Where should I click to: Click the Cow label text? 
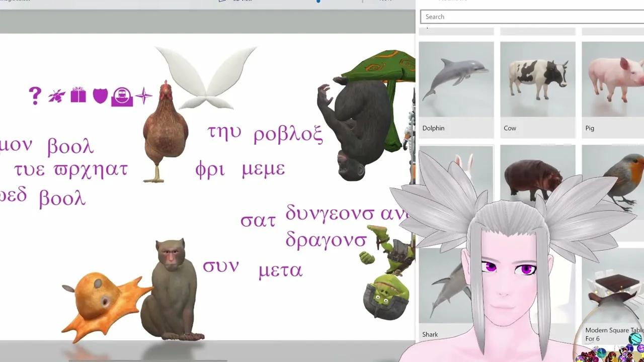[x=510, y=128]
